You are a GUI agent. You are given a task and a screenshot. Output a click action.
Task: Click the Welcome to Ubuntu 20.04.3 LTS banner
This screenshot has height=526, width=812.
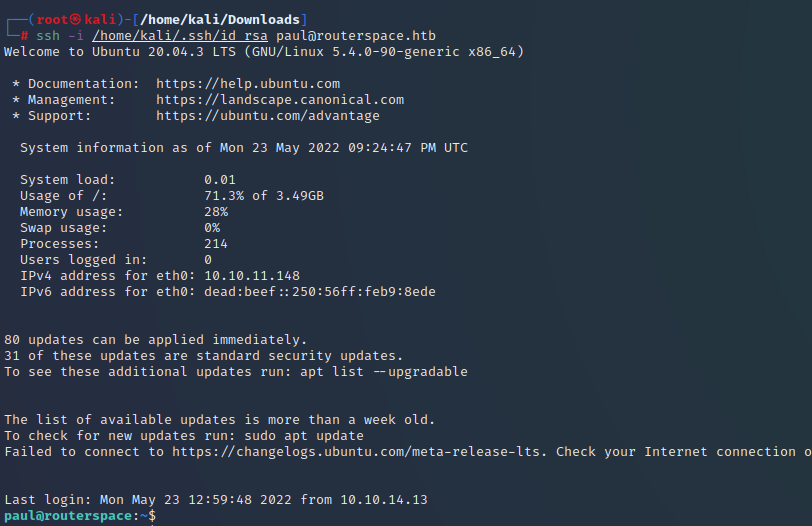264,52
